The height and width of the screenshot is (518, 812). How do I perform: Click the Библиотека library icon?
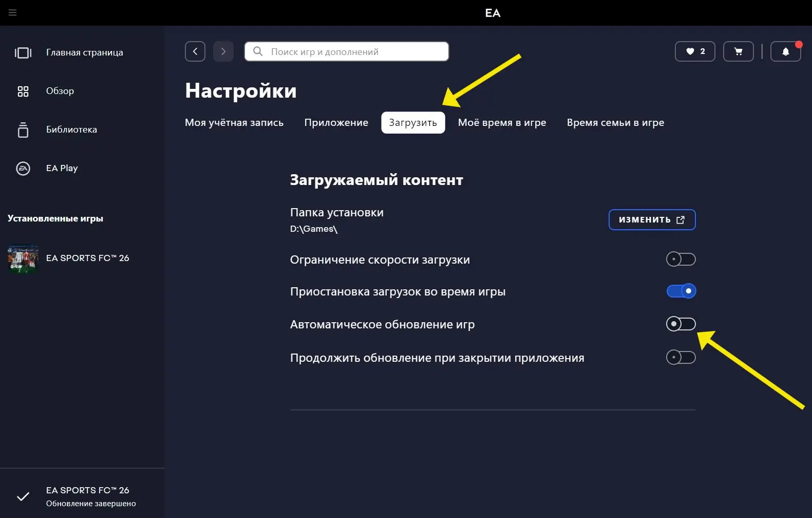click(23, 129)
